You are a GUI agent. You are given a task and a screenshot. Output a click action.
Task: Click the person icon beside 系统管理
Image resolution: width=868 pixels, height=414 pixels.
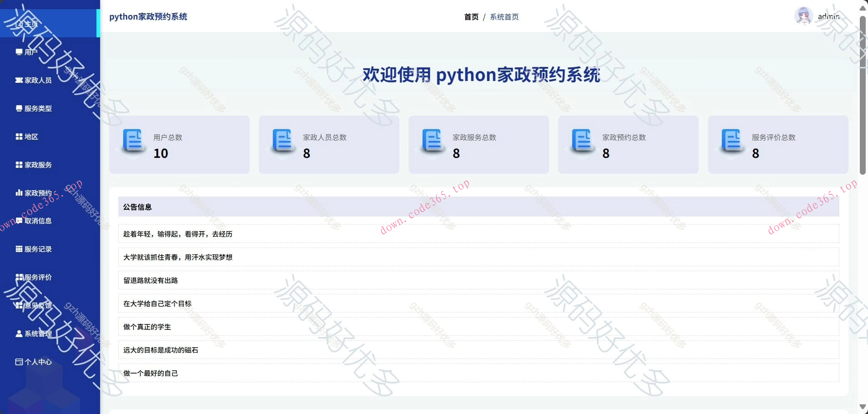(19, 333)
